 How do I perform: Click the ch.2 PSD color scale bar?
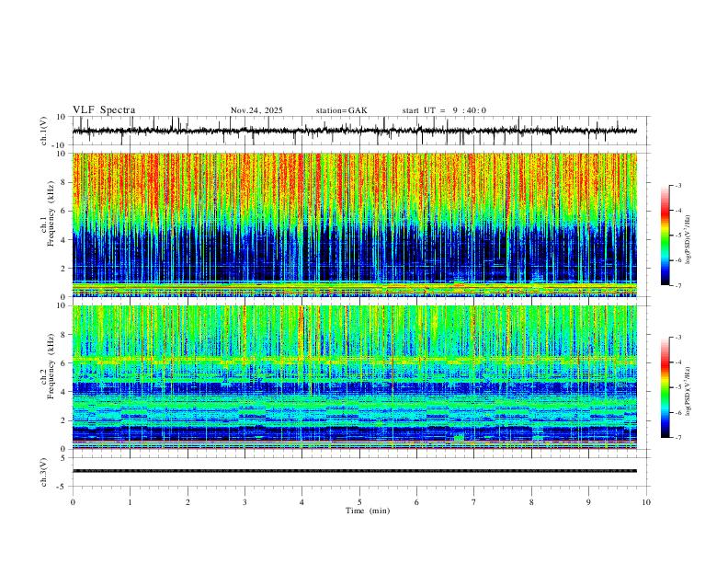click(x=665, y=387)
